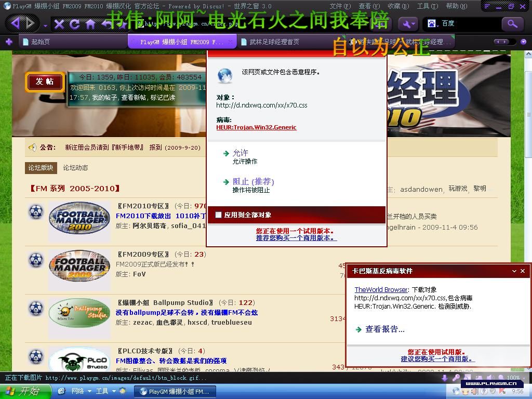Viewport: 532px width, 399px height.
Task: Tick the 应用到全部对象 checkbox
Action: pyautogui.click(x=219, y=215)
